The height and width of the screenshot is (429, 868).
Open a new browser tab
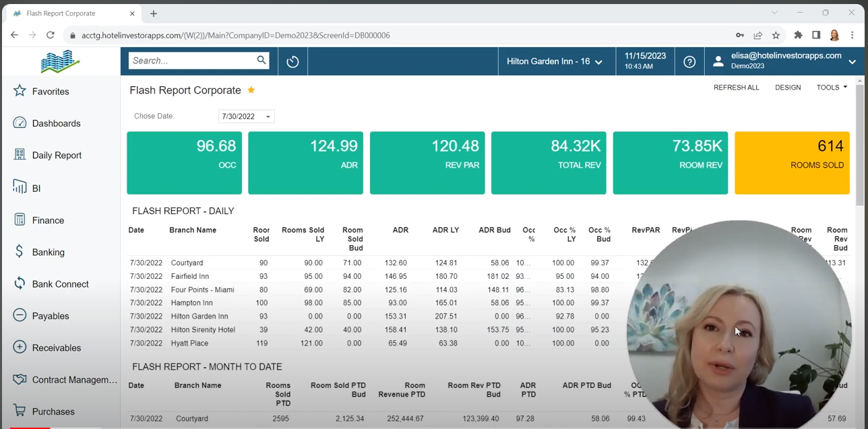[x=154, y=13]
